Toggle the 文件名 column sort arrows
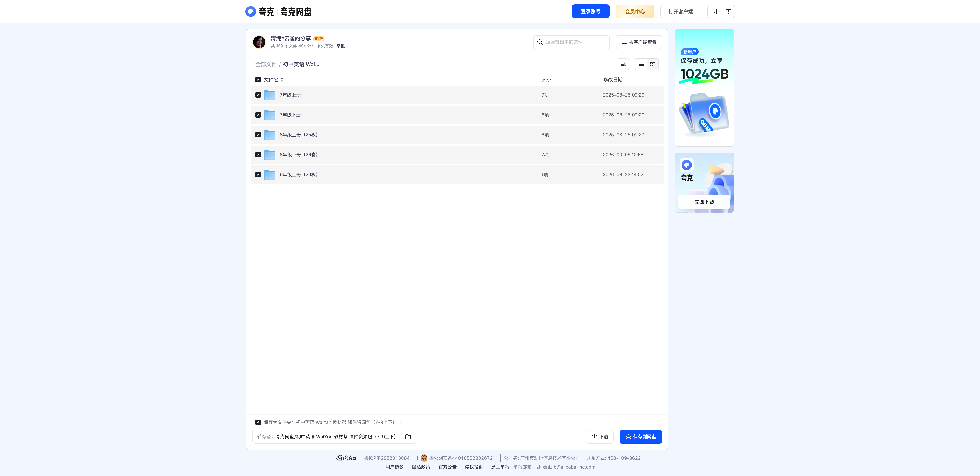 (x=282, y=79)
